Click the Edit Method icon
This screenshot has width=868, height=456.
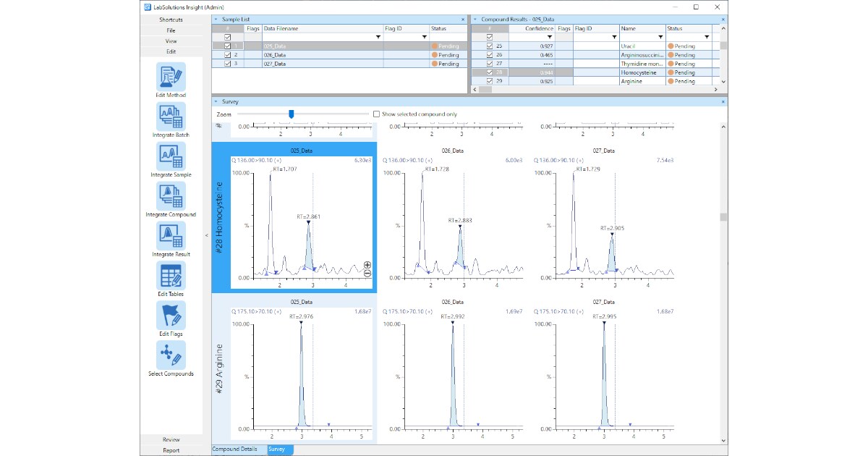click(x=171, y=77)
